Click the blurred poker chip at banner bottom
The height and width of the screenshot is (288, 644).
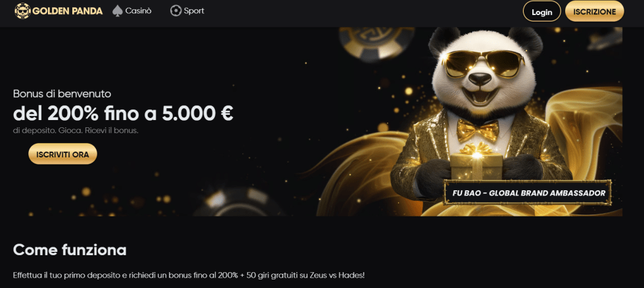pyautogui.click(x=238, y=202)
